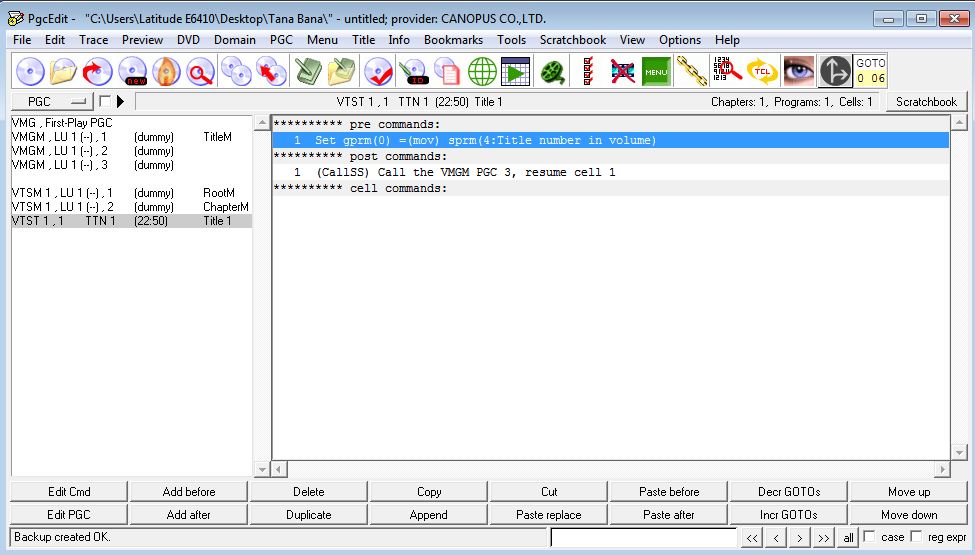
Task: Click the PGC list's scroll down arrow
Action: coord(262,469)
